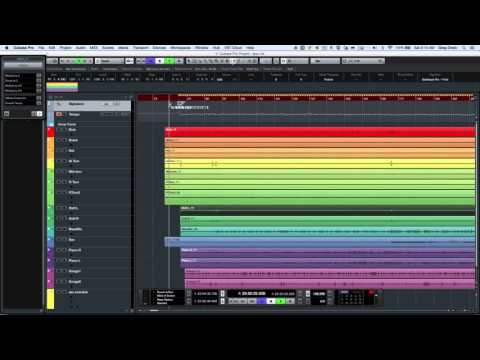Screen dimensions: 480x360
Task: Click the green automation read button in toolbar
Action: click(79, 61)
